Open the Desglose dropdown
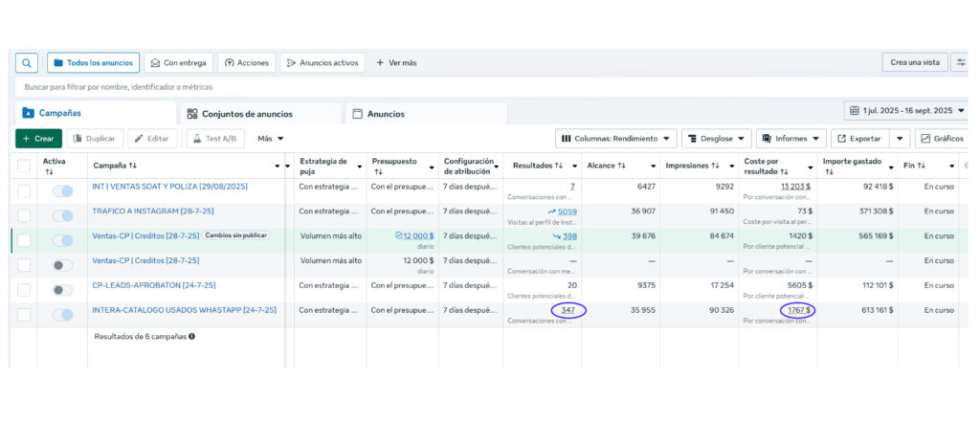Screen dimensions: 980x446 (716, 138)
